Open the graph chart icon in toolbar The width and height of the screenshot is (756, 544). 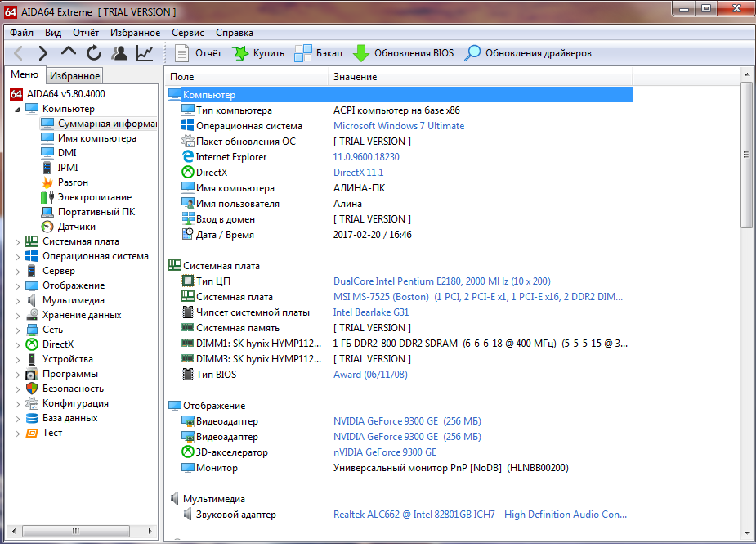pos(145,53)
